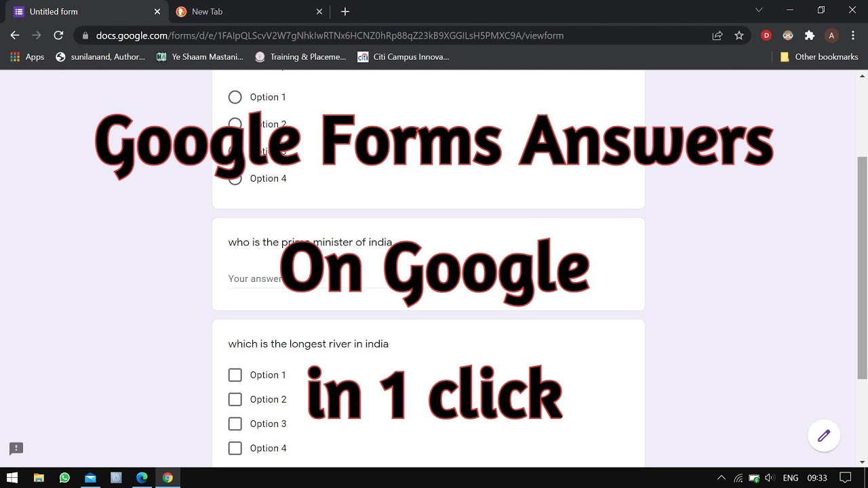
Task: Click the ENG language indicator
Action: [791, 478]
